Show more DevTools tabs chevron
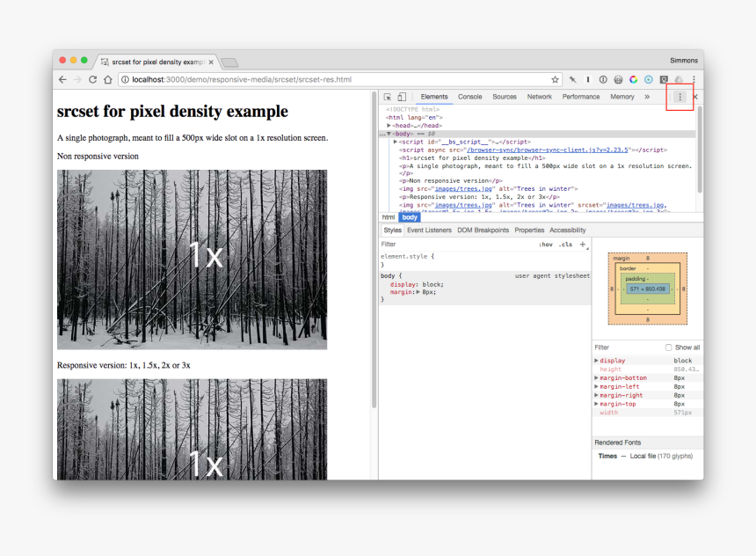756x556 pixels. click(647, 97)
